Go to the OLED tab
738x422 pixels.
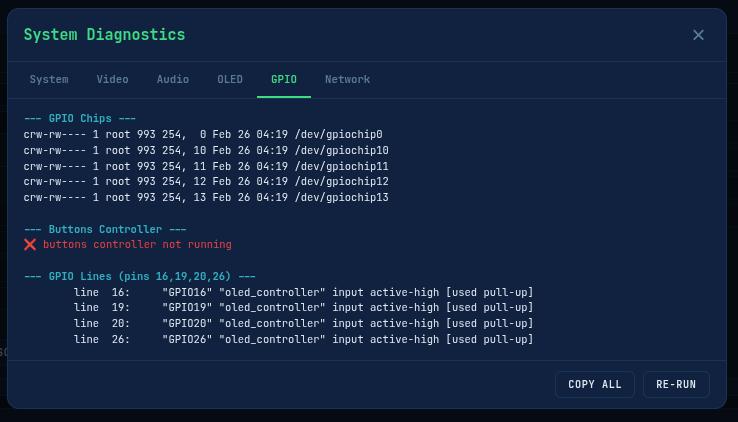pyautogui.click(x=230, y=79)
